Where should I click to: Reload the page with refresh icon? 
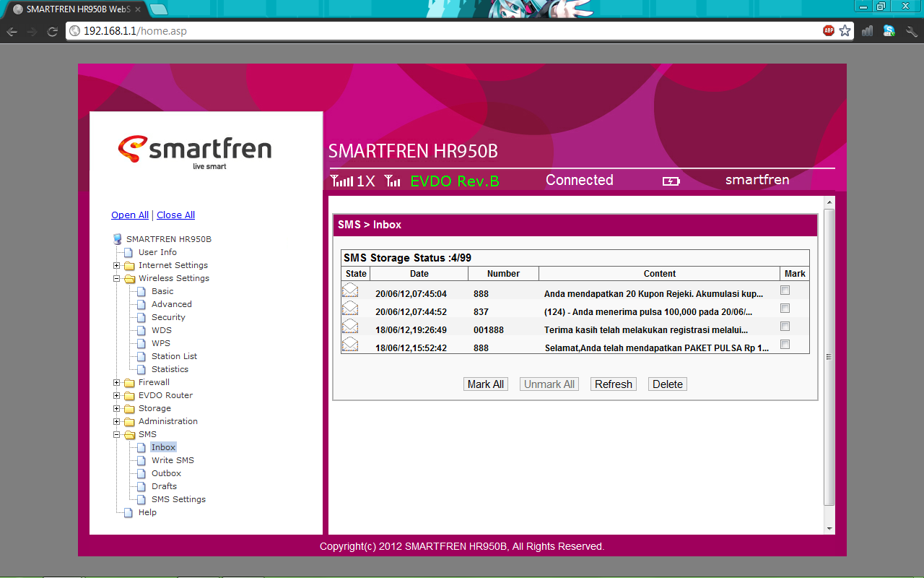click(52, 31)
